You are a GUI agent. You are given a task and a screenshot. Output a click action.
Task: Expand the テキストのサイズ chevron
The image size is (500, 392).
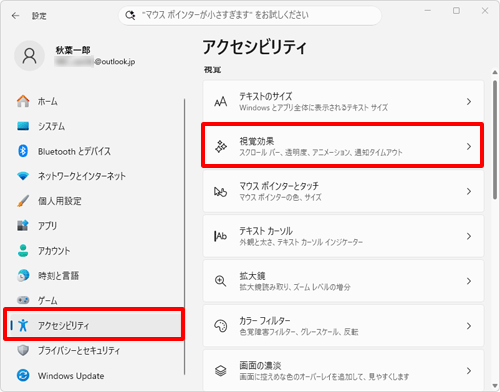click(469, 102)
